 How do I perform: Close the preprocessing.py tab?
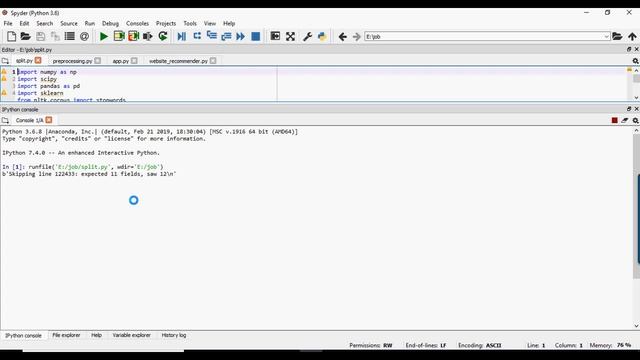point(98,60)
